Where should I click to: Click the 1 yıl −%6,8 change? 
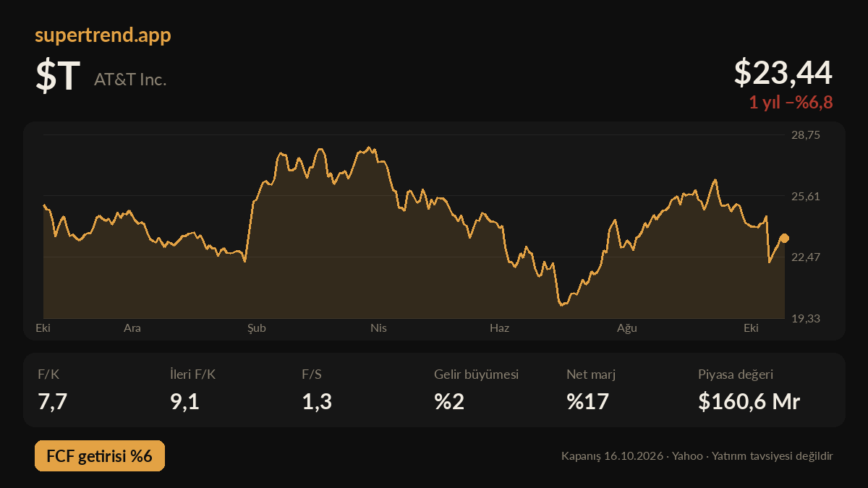pyautogui.click(x=791, y=103)
